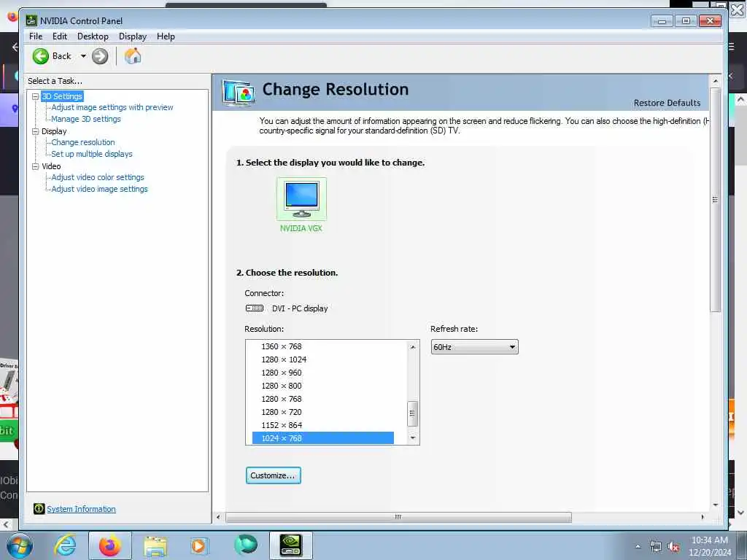Viewport: 747px width, 560px height.
Task: Collapse the Display tree node
Action: 35,131
